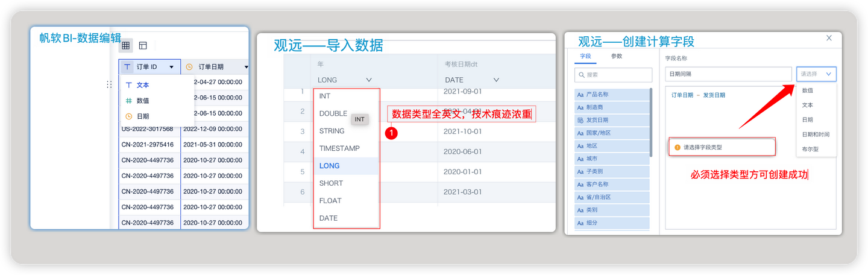Insert the 产品名称 field
868x275 pixels.
click(x=611, y=95)
